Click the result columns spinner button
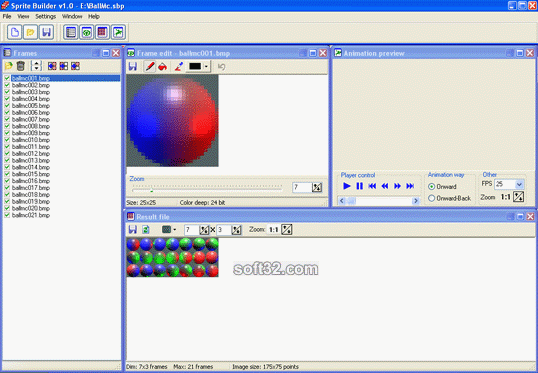Viewport: 538px width, 373px height. coord(204,230)
